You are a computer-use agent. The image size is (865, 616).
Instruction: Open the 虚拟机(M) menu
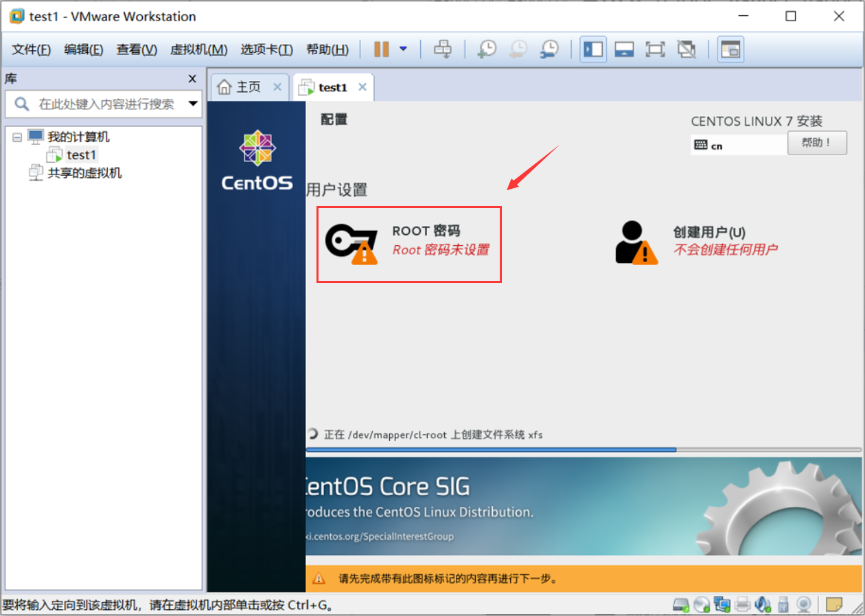tap(198, 49)
